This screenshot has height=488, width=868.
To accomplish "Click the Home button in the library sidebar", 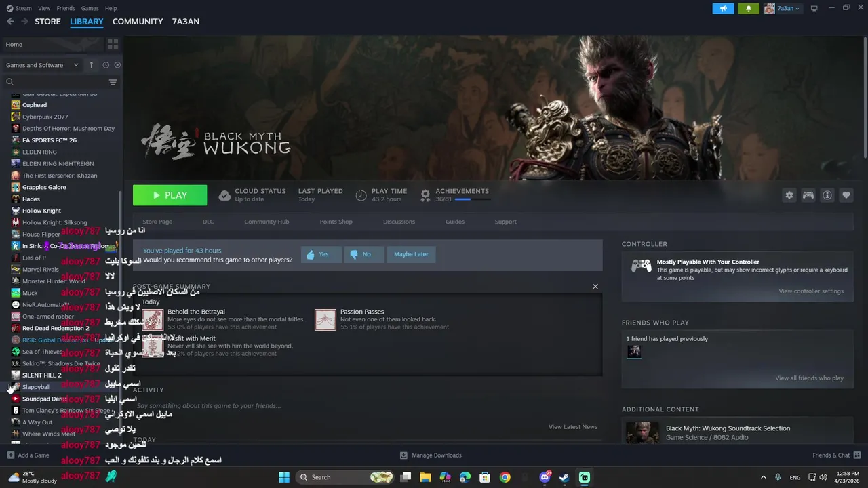I will coord(53,44).
